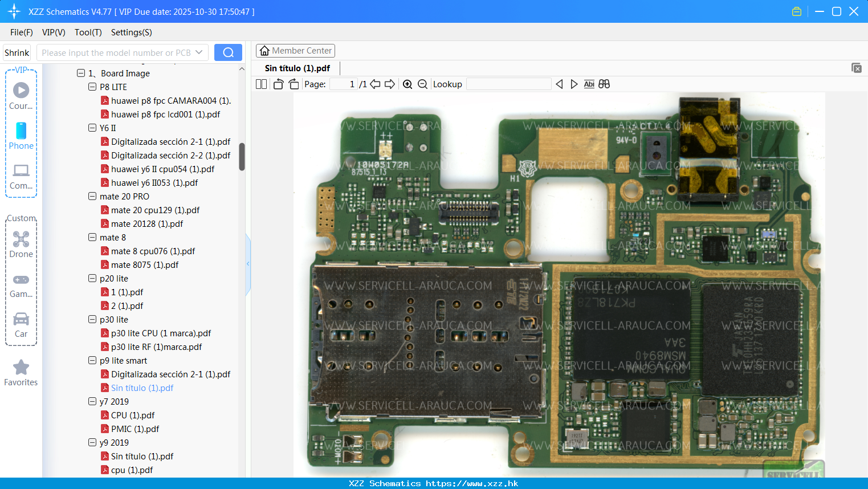Collapse the mate 8 folder
The width and height of the screenshot is (868, 489).
click(92, 237)
